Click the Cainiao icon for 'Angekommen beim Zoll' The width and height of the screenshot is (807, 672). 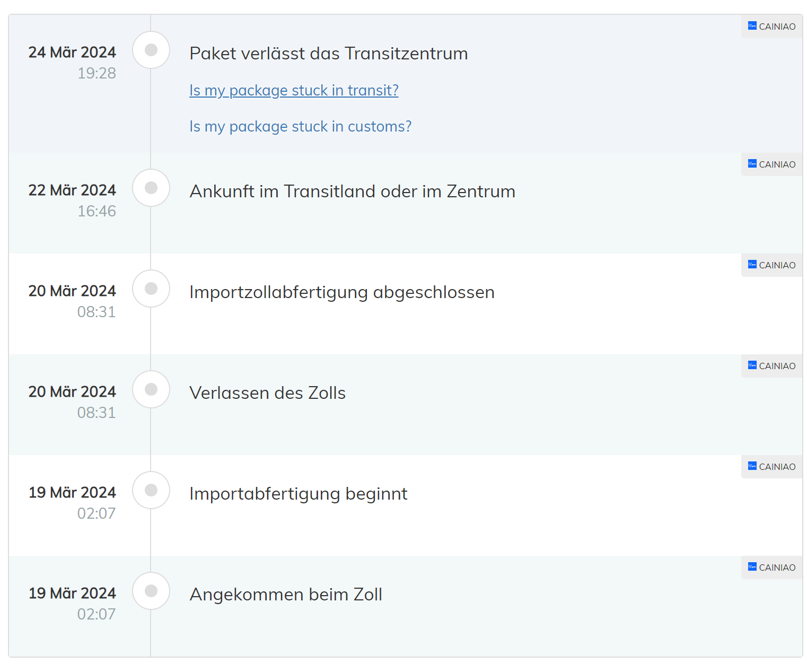tap(752, 567)
